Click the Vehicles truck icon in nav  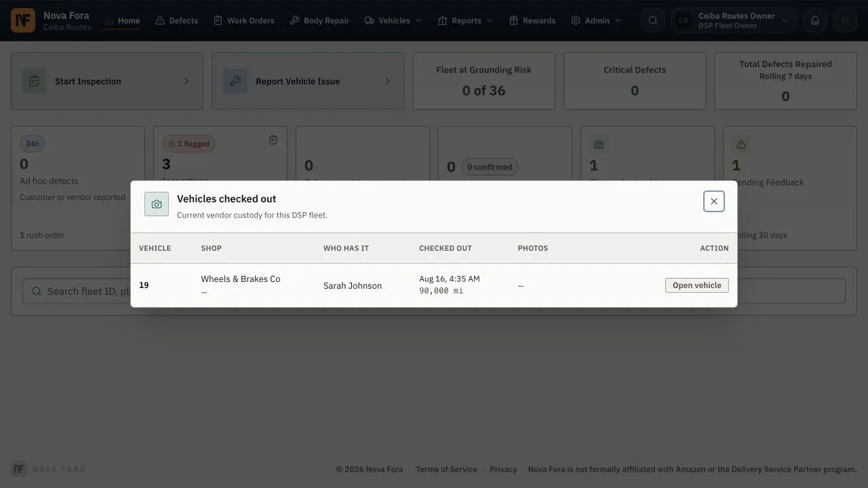click(x=369, y=20)
